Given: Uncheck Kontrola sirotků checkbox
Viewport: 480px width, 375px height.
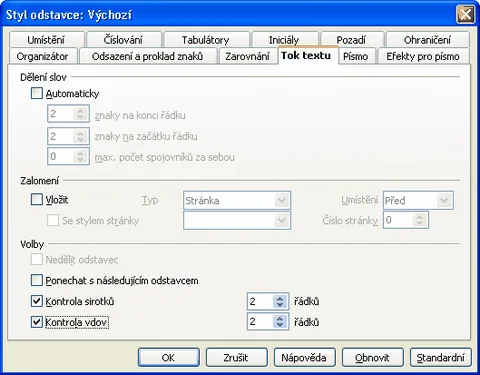Looking at the screenshot, I should tap(37, 301).
